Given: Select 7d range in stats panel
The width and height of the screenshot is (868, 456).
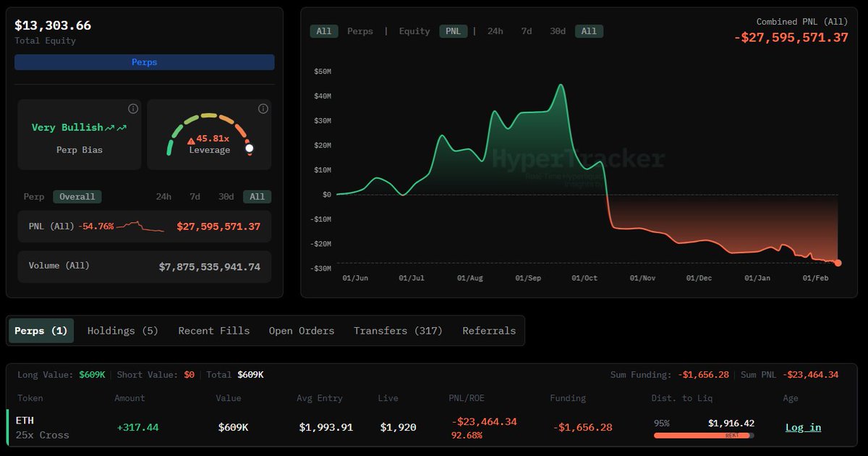Looking at the screenshot, I should point(195,197).
